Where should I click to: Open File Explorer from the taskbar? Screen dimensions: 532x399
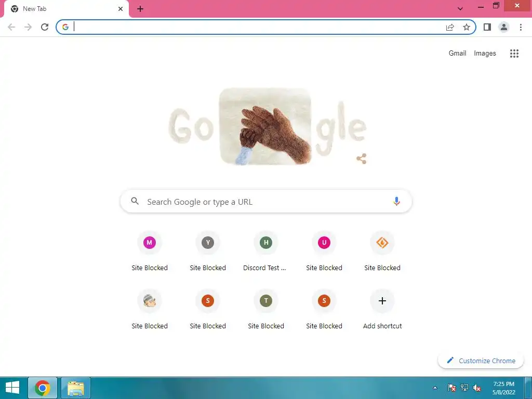pyautogui.click(x=76, y=388)
